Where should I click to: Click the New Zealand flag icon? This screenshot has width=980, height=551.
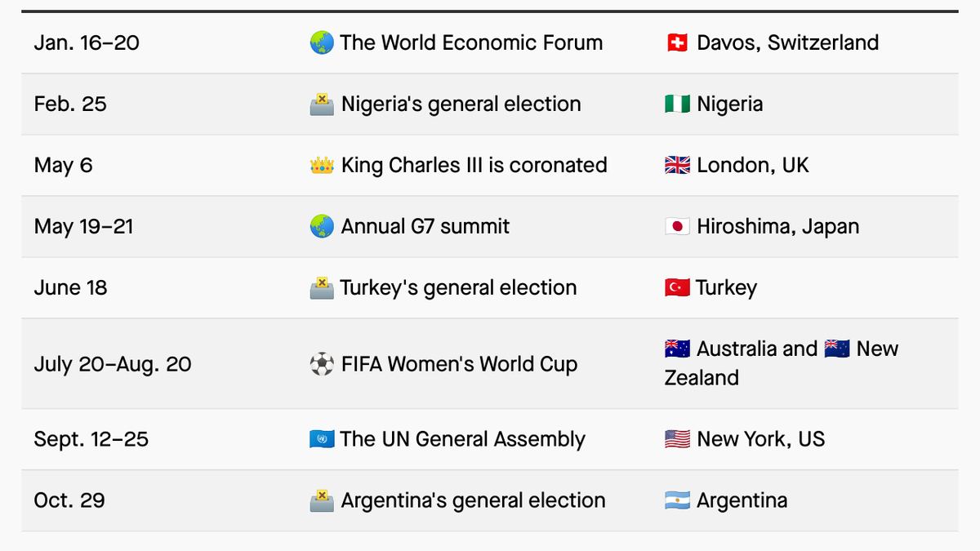tap(837, 349)
